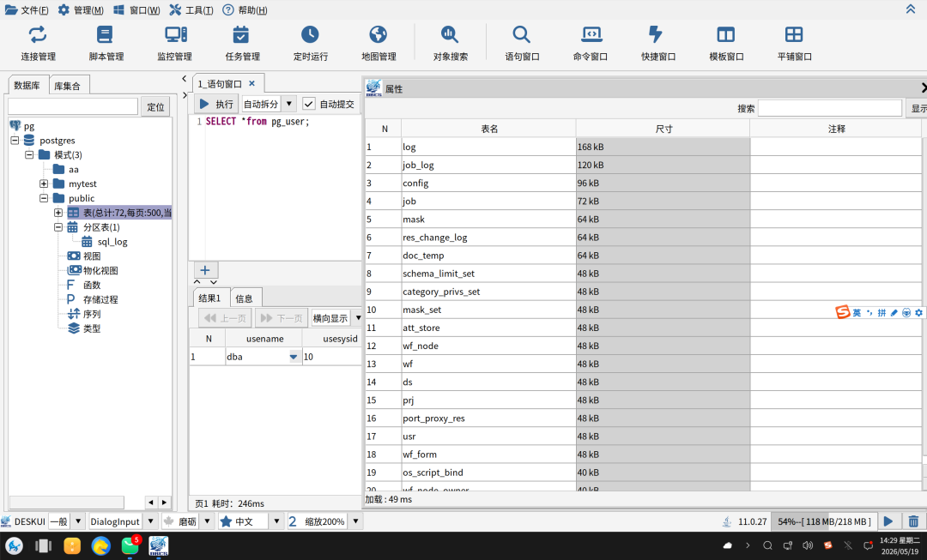Image resolution: width=927 pixels, height=560 pixels.
Task: Open 定时运行 scheduled run clock icon
Action: pyautogui.click(x=310, y=34)
